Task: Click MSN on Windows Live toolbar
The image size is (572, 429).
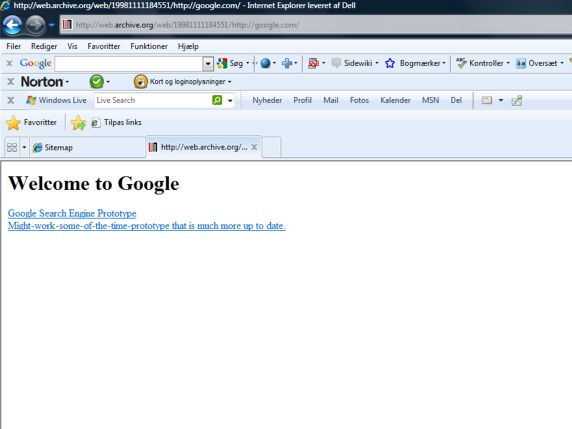Action: pos(430,100)
